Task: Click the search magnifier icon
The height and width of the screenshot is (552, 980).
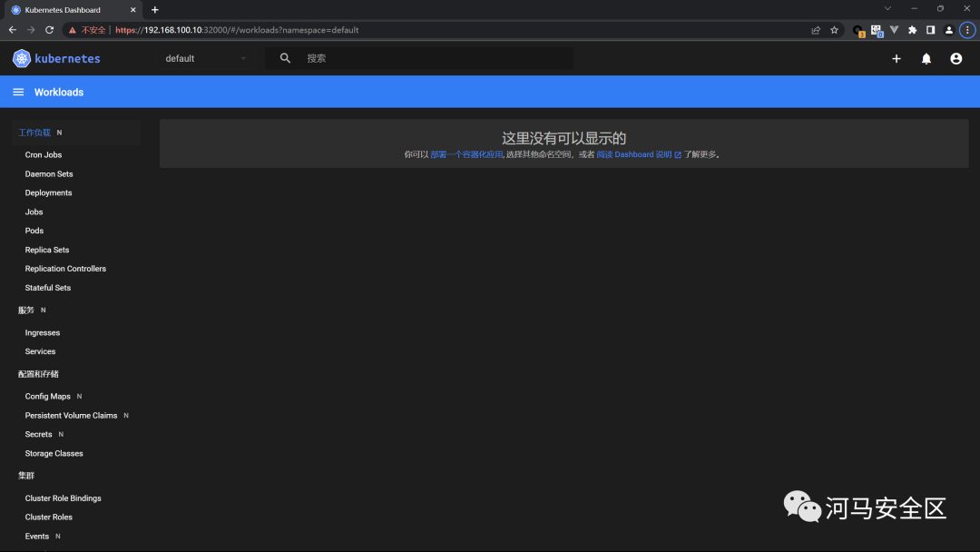Action: [285, 57]
